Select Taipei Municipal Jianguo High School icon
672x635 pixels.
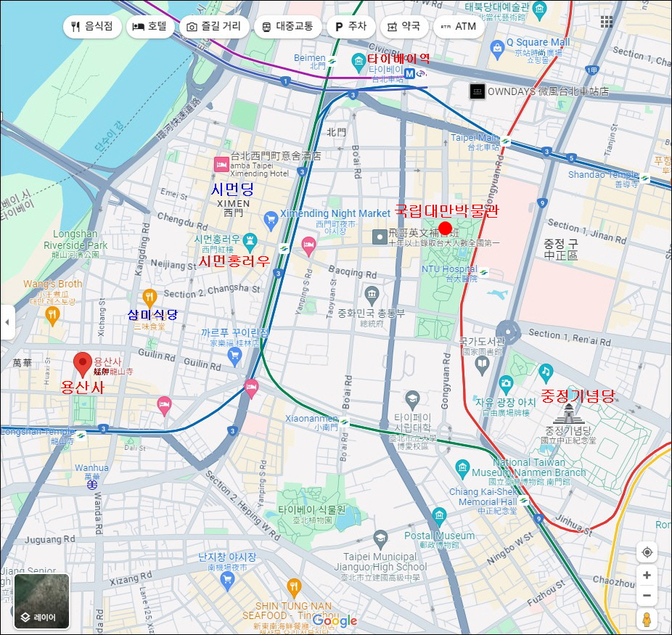coord(380,539)
